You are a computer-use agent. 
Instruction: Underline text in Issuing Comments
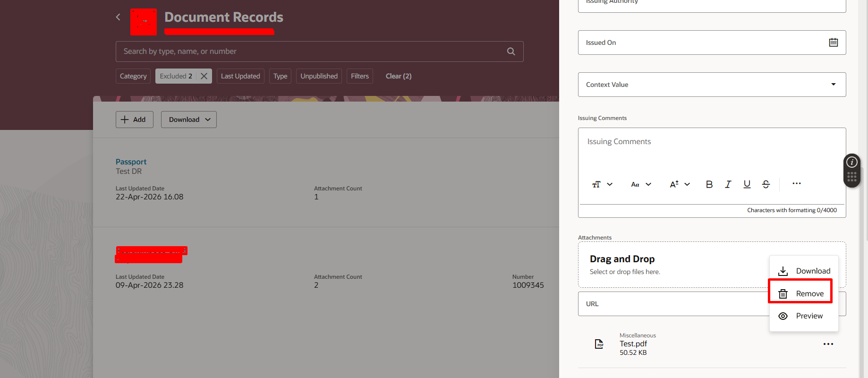747,184
